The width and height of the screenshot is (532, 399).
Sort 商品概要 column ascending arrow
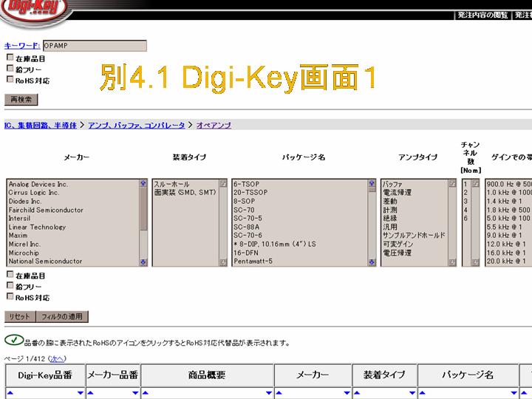[146, 393]
